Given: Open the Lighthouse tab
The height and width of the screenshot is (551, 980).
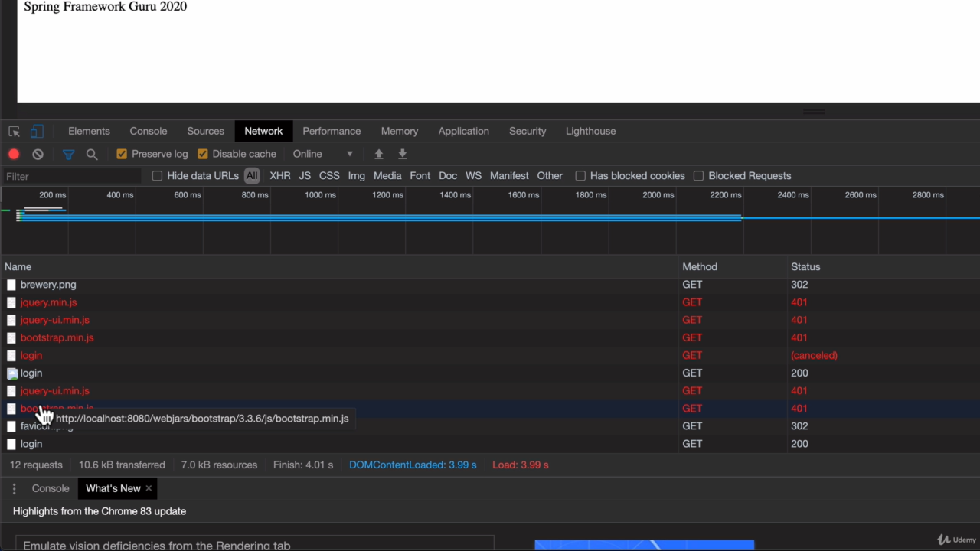Looking at the screenshot, I should coord(590,131).
